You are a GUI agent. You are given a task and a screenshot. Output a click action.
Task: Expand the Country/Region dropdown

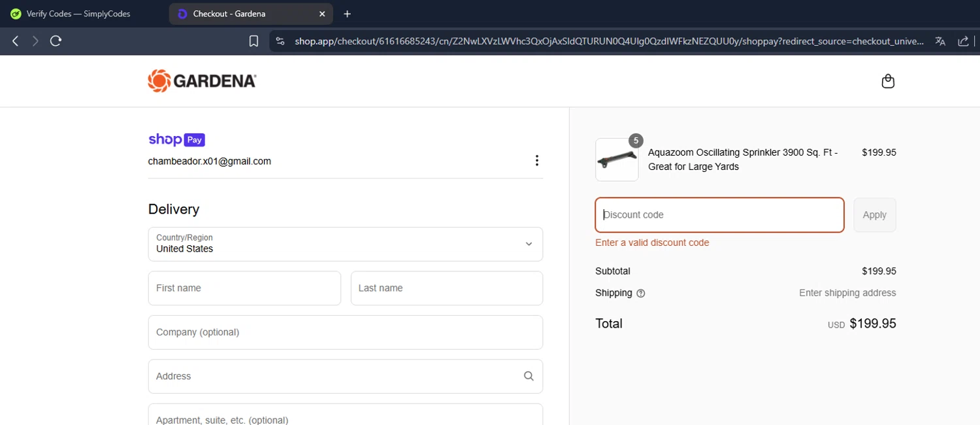pyautogui.click(x=346, y=244)
